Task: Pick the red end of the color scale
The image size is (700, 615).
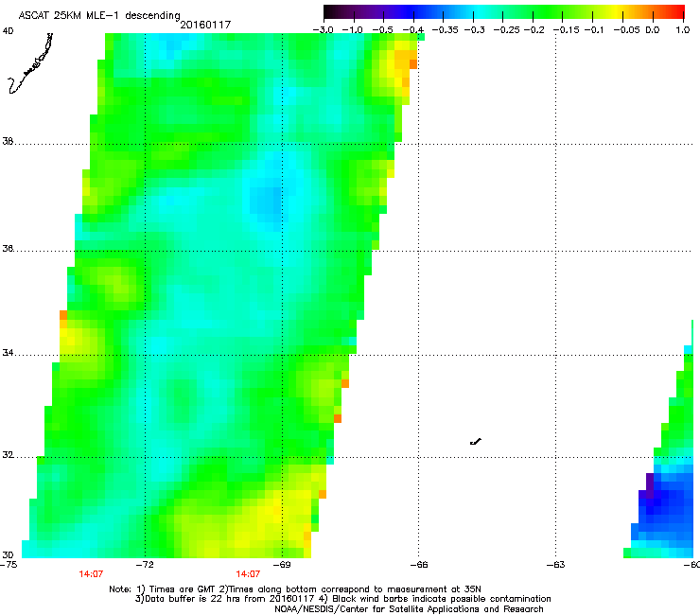Action: click(676, 11)
